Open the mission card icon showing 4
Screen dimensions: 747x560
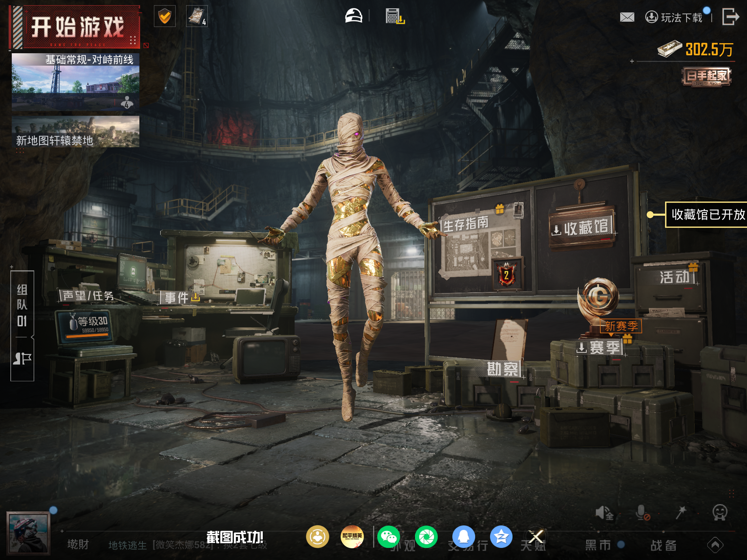[x=197, y=16]
